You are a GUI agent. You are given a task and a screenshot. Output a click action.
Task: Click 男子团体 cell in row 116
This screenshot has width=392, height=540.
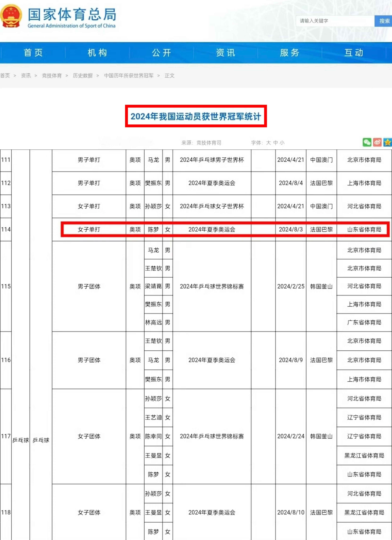pos(89,360)
